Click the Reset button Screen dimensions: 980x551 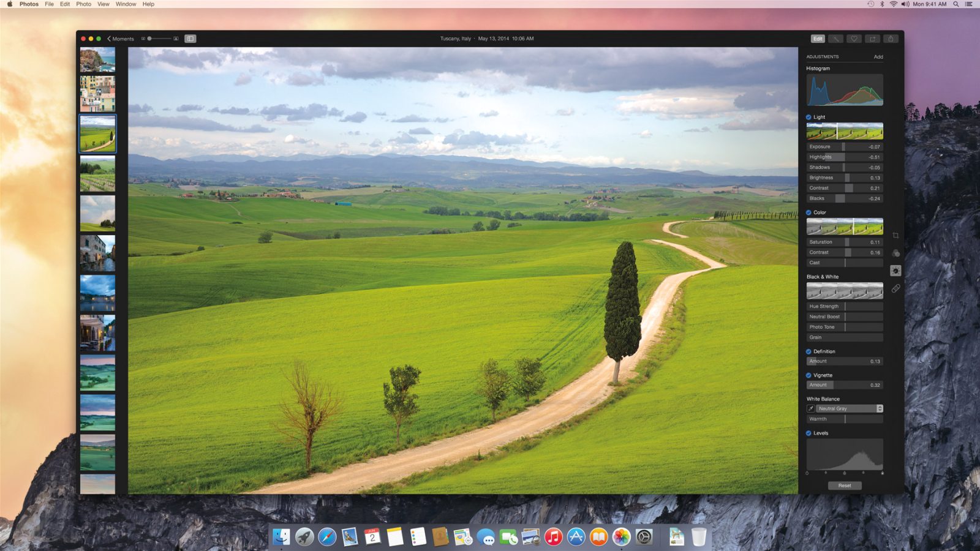point(845,485)
